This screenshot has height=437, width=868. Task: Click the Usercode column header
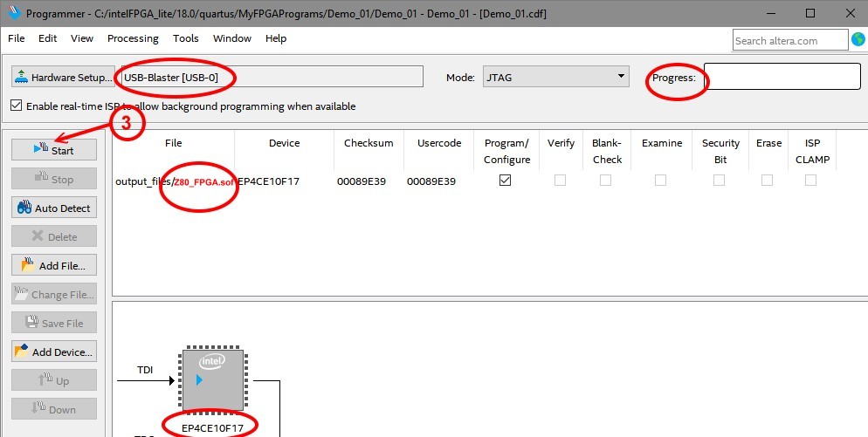point(439,143)
